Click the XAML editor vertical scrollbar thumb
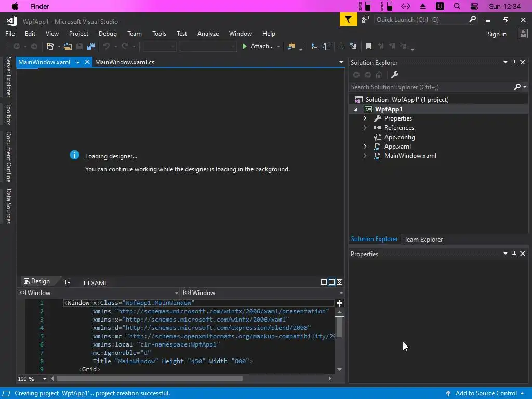 [x=340, y=326]
